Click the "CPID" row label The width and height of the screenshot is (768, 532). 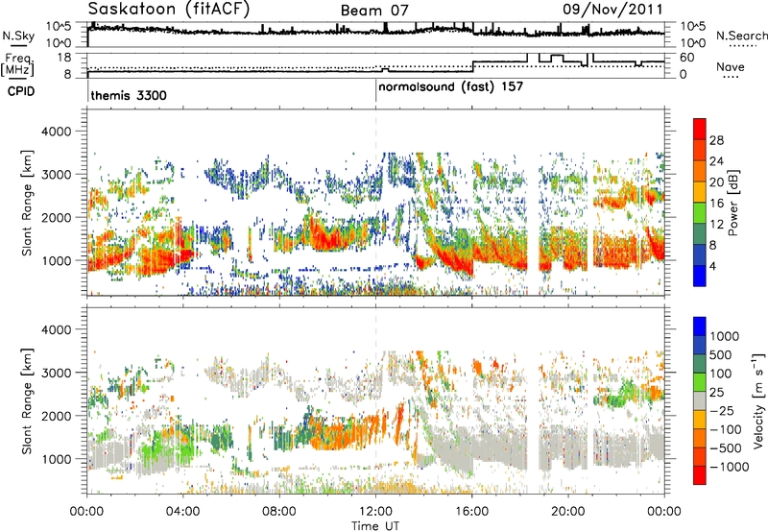tap(21, 91)
